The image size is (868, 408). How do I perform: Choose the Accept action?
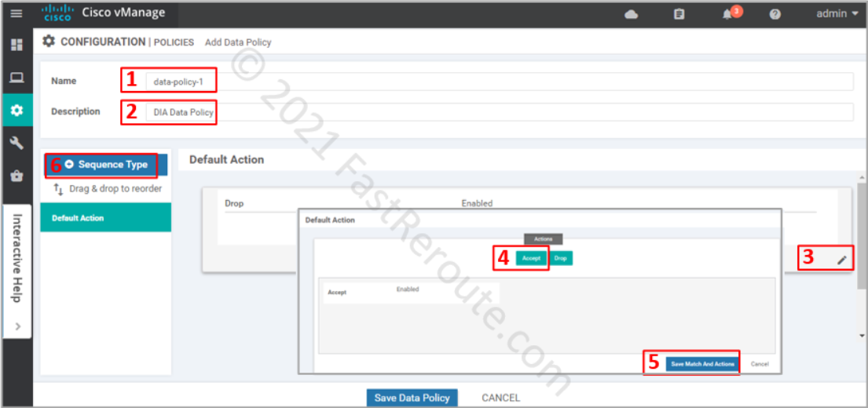tap(532, 257)
